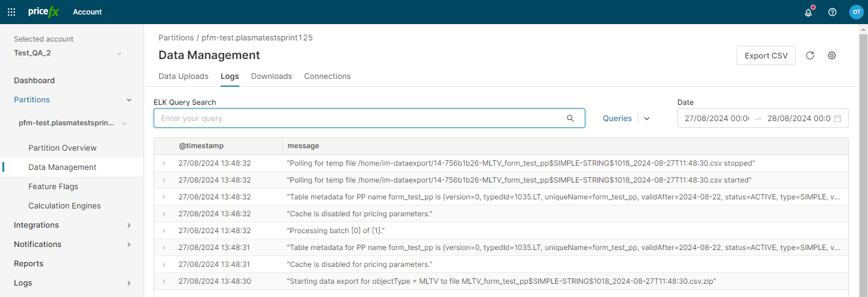This screenshot has width=868, height=297.
Task: Refresh the logs table
Action: (810, 55)
